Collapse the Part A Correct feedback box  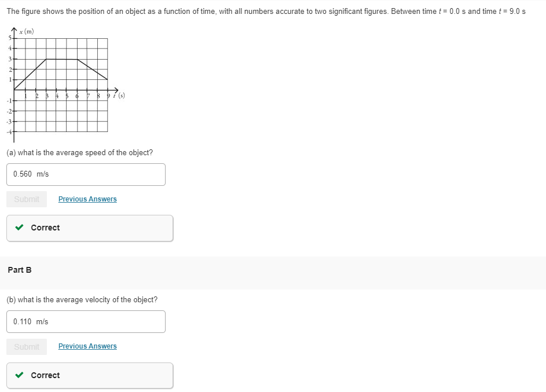coord(90,228)
